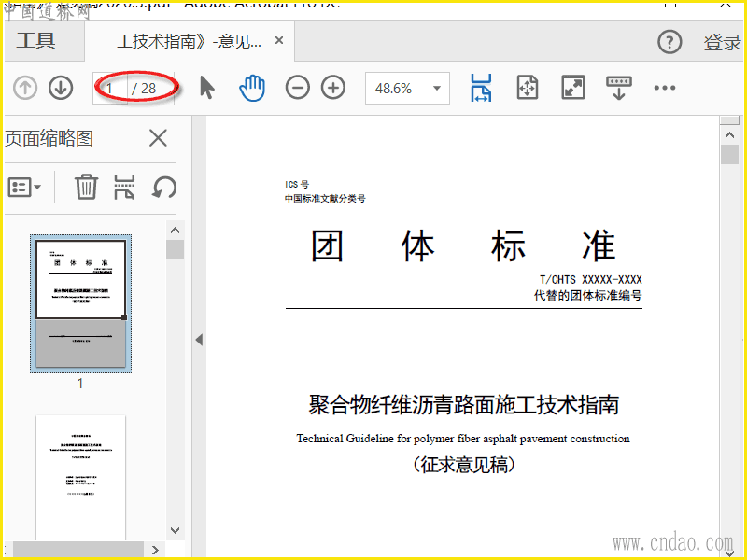Zoom out with minus button
The height and width of the screenshot is (560, 747).
click(x=298, y=88)
